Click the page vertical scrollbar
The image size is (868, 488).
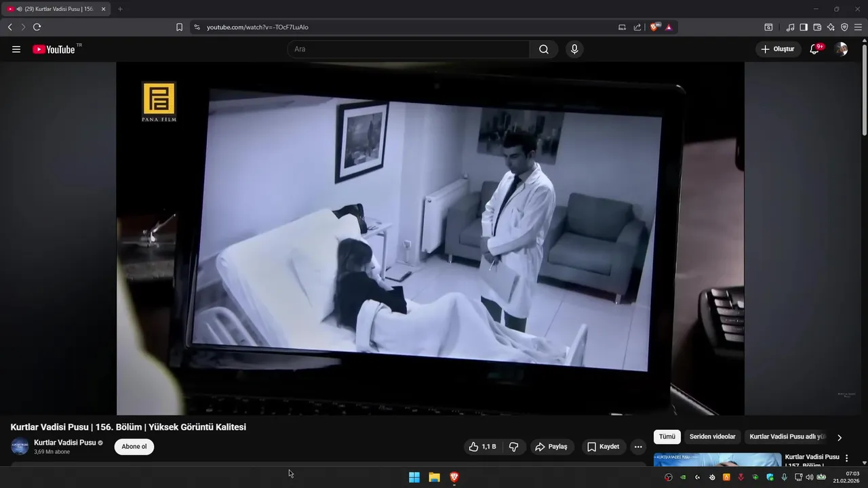coord(864,88)
